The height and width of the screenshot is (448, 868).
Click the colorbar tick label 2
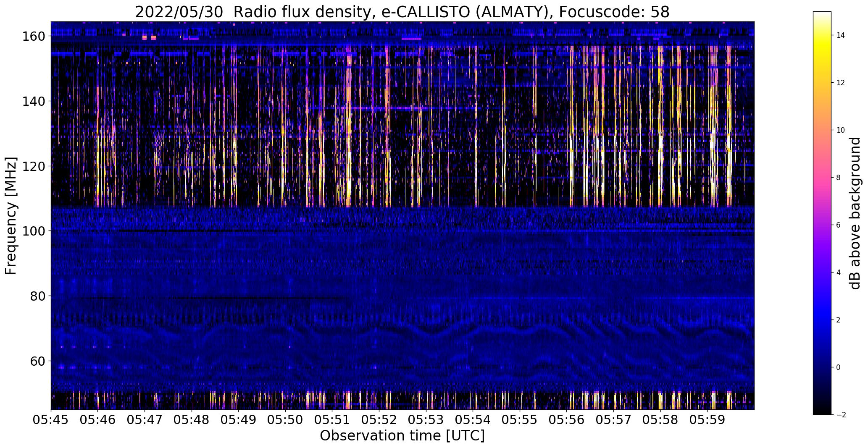click(x=839, y=320)
